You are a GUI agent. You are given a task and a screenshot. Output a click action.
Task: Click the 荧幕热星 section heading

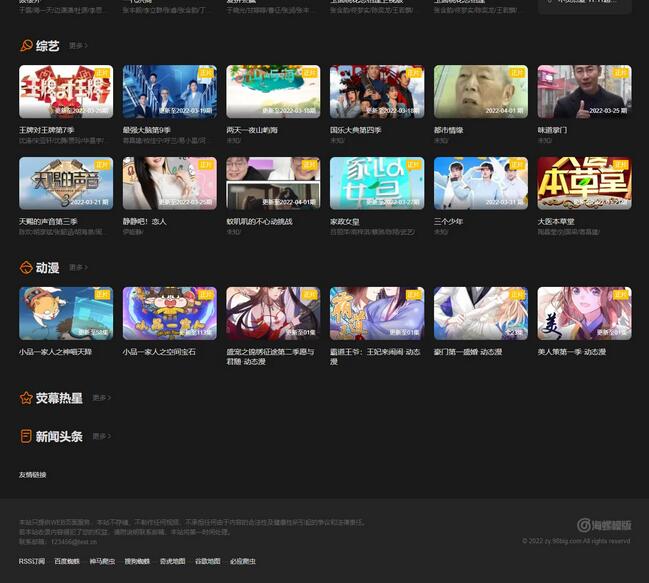click(x=59, y=398)
